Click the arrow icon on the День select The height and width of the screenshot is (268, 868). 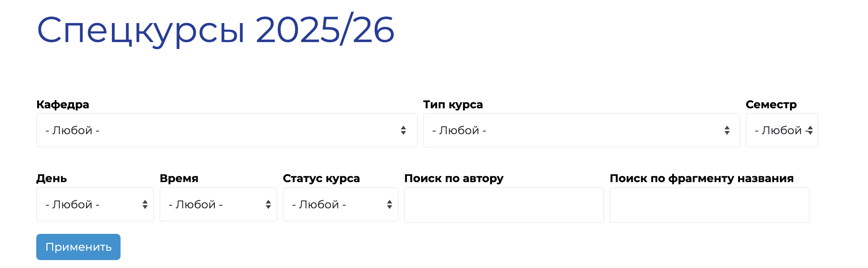[145, 205]
